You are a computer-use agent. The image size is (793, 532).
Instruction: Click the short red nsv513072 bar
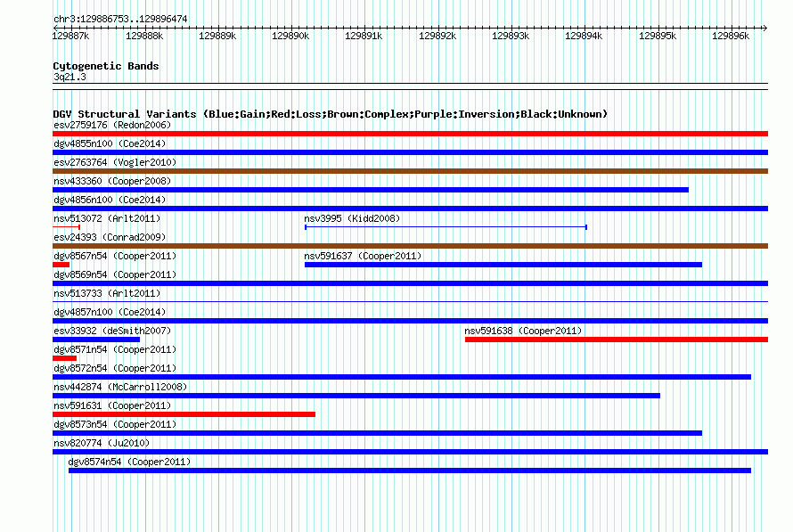tap(66, 227)
